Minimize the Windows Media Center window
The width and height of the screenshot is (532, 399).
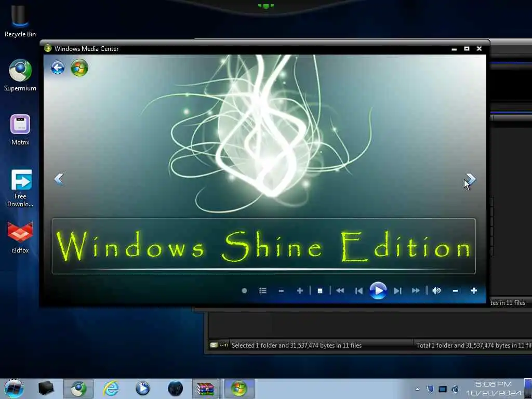click(454, 49)
